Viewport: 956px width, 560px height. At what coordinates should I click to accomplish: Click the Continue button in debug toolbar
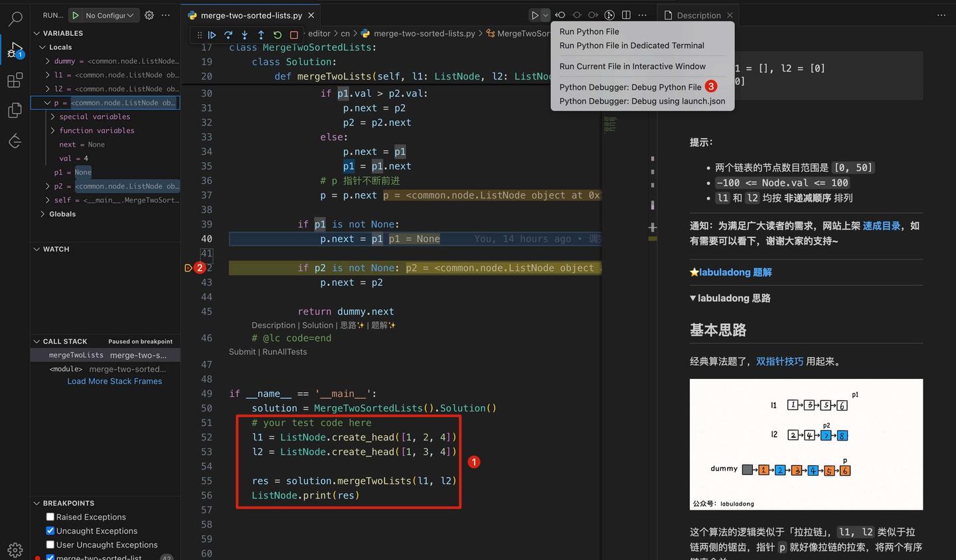[212, 35]
